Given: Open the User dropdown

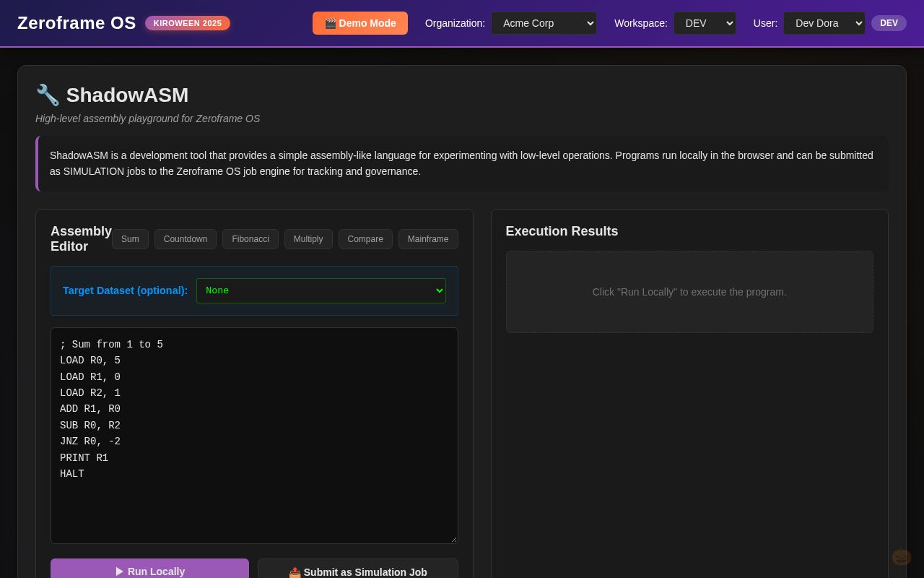Looking at the screenshot, I should pyautogui.click(x=824, y=23).
